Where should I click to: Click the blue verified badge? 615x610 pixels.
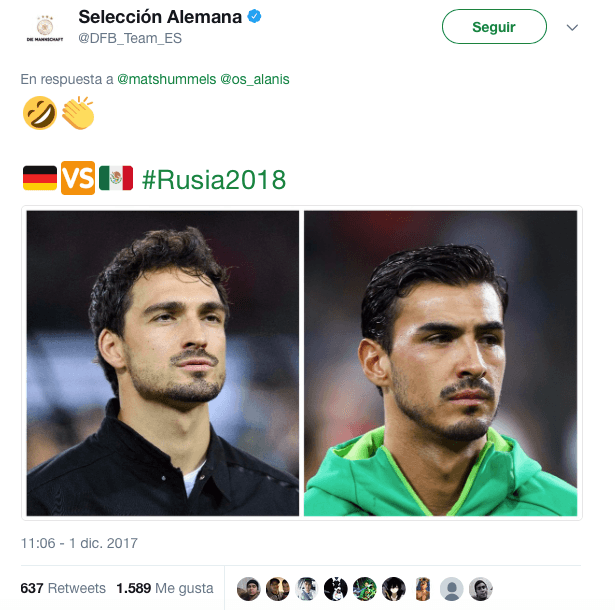[255, 16]
